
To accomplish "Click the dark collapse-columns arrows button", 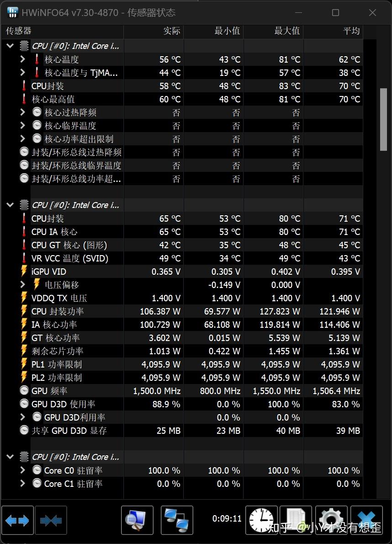I will [x=51, y=520].
